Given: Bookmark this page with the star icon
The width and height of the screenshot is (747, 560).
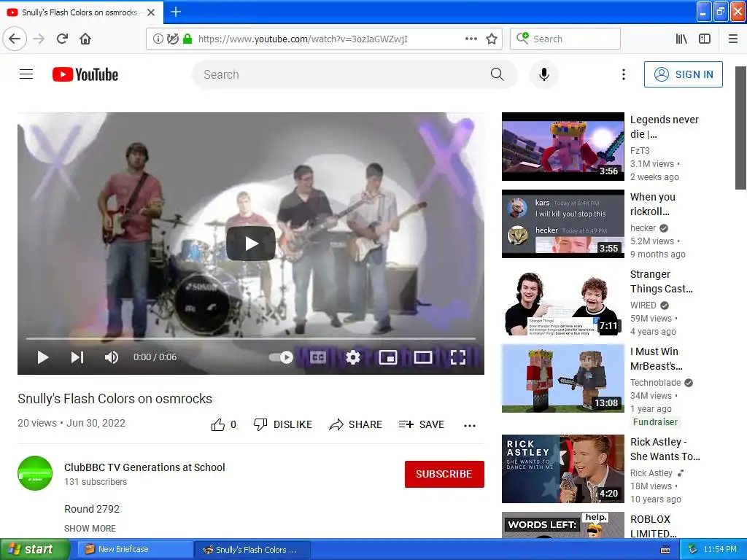Looking at the screenshot, I should [x=492, y=39].
